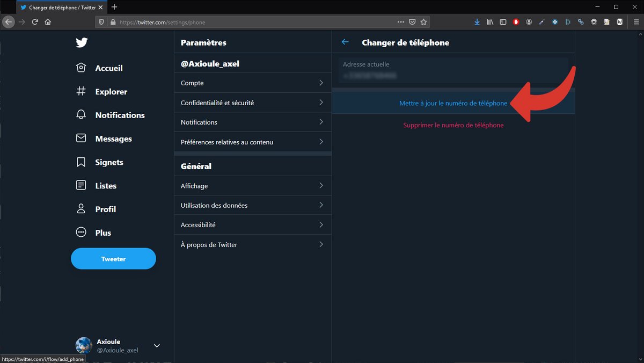Open the Affichage settings item
Image resolution: width=644 pixels, height=363 pixels.
253,186
